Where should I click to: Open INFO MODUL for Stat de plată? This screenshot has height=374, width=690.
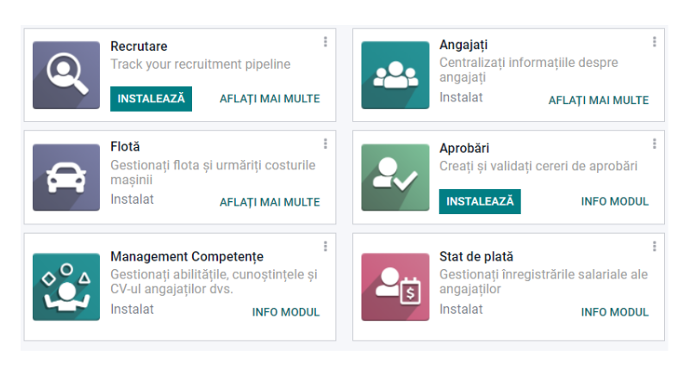click(615, 312)
